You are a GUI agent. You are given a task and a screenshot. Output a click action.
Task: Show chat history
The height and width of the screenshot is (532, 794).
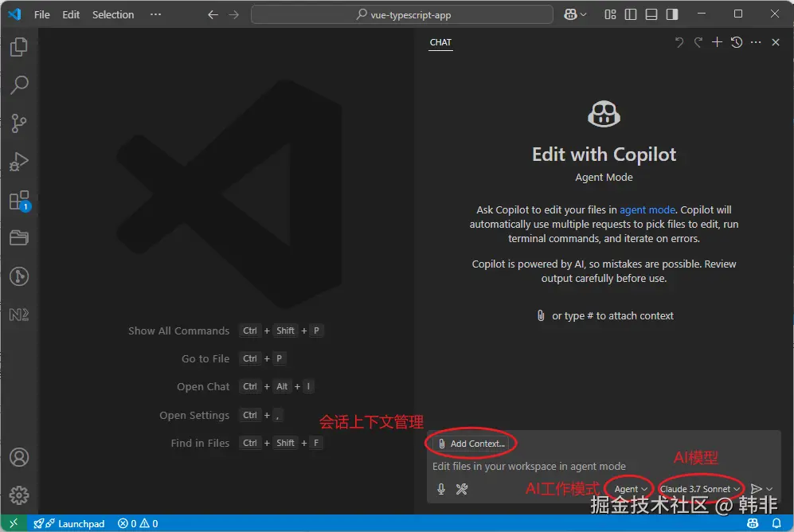click(737, 42)
